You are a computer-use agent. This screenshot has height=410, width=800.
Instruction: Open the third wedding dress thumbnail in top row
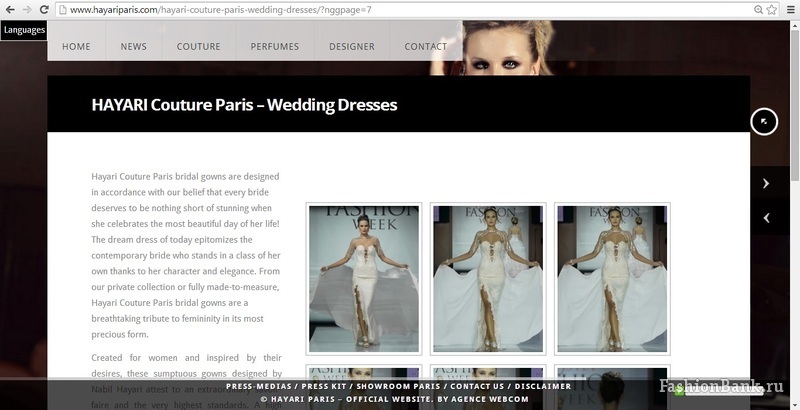(x=612, y=279)
